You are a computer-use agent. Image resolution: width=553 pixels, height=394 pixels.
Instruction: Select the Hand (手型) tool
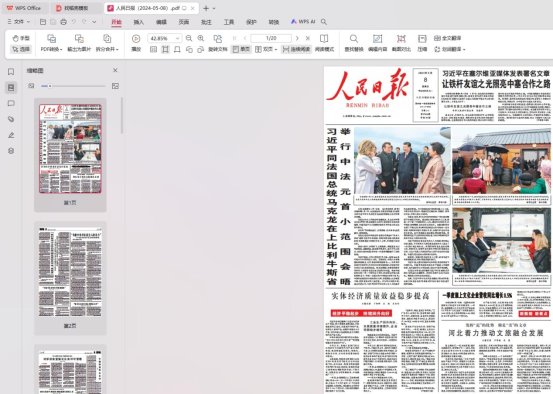pyautogui.click(x=21, y=38)
